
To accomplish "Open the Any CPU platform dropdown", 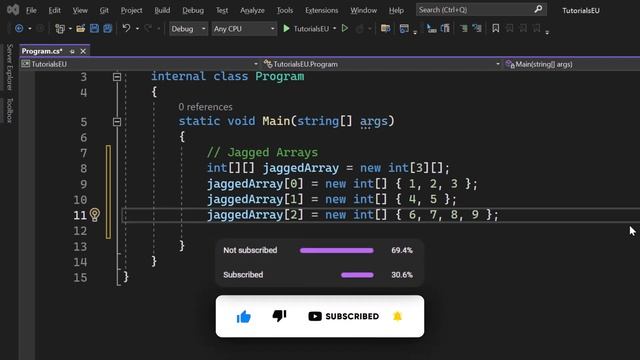I will pos(244,29).
